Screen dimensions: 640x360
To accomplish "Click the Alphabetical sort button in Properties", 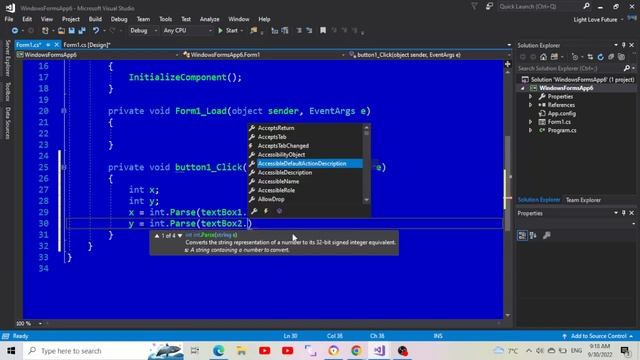I will coord(533,236).
